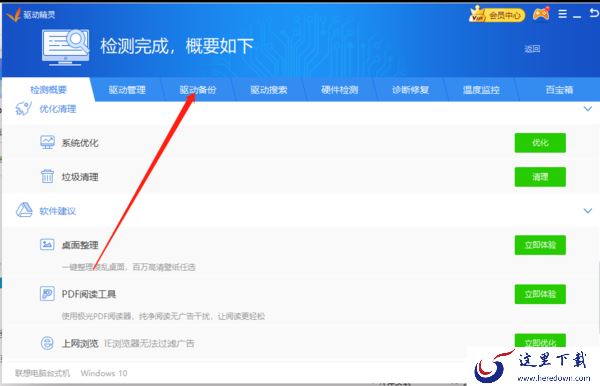Viewport: 600px width, 386px height.
Task: Click 立即体验 for 桌面整理
Action: 540,245
